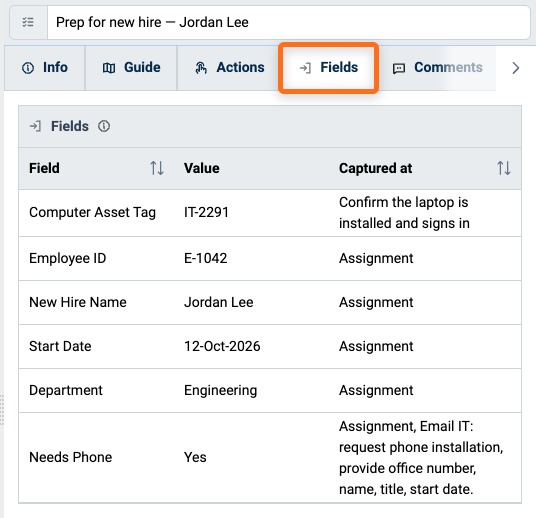Click the Yes value in Needs Phone row
Screen dimensions: 536x518
[x=195, y=457]
